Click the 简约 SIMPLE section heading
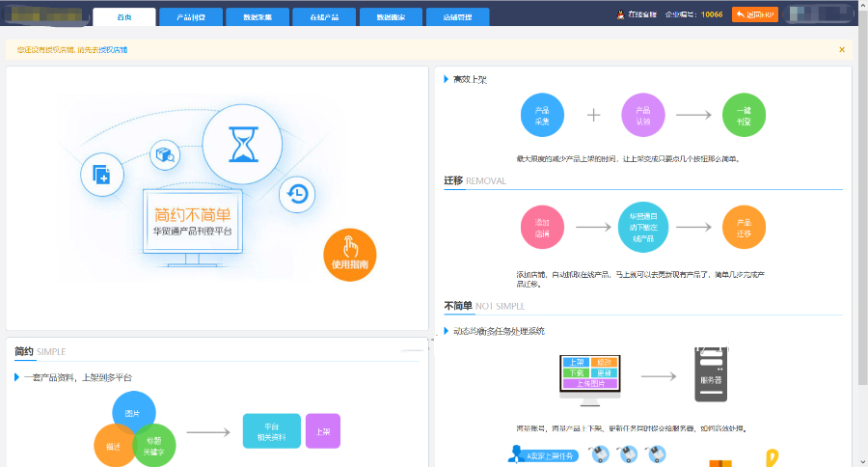 (40, 351)
